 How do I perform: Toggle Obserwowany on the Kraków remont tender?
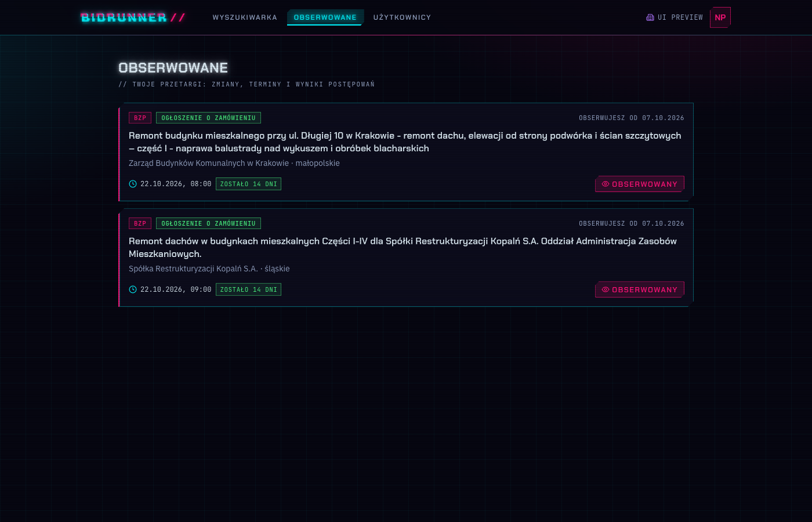[x=640, y=184]
